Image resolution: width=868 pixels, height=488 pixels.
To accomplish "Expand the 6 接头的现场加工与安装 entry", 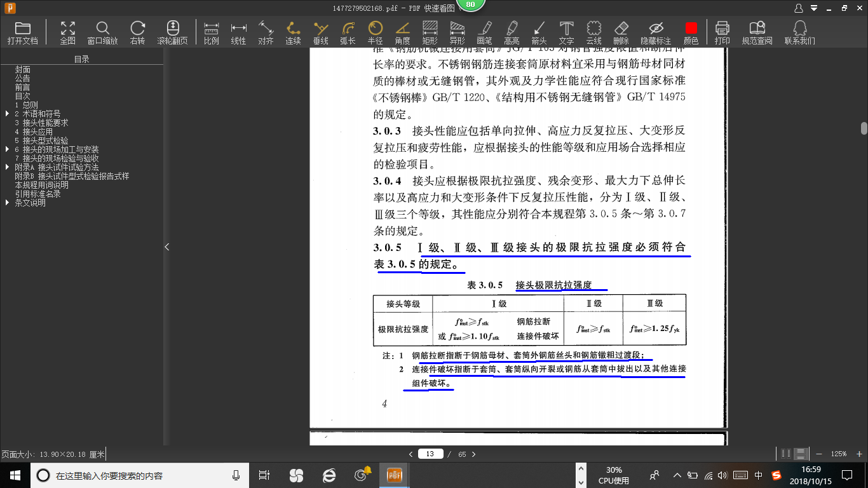I will point(7,149).
